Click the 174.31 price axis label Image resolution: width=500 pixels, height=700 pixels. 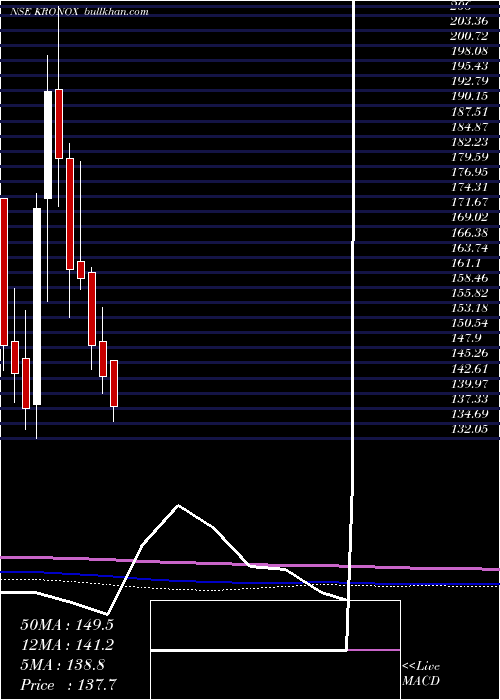471,187
